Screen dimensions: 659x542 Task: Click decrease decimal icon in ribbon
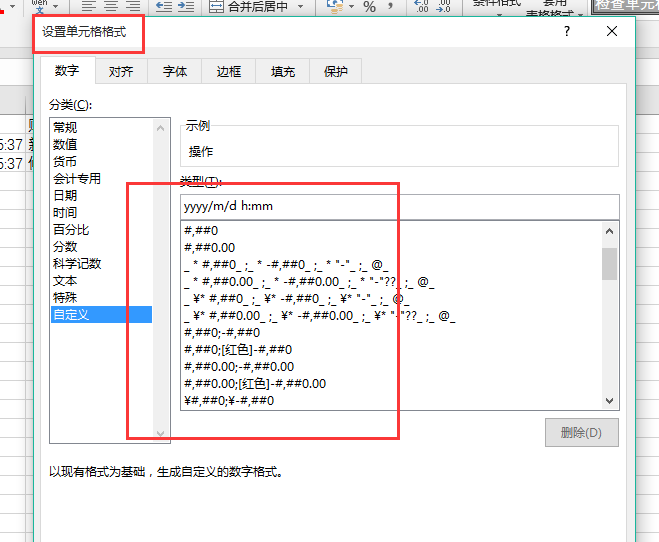point(444,6)
